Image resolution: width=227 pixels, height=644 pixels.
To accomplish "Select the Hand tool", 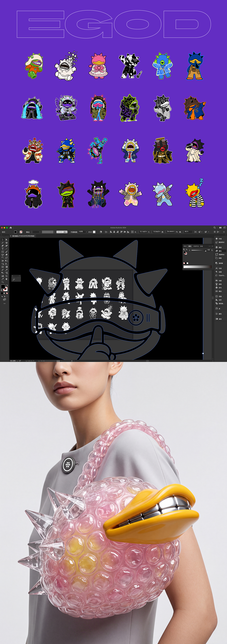I will click(7, 279).
